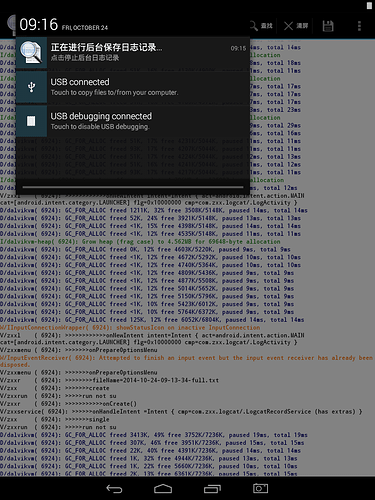
Task: Tap "Touch to copy files to/from your computer"
Action: 114,92
